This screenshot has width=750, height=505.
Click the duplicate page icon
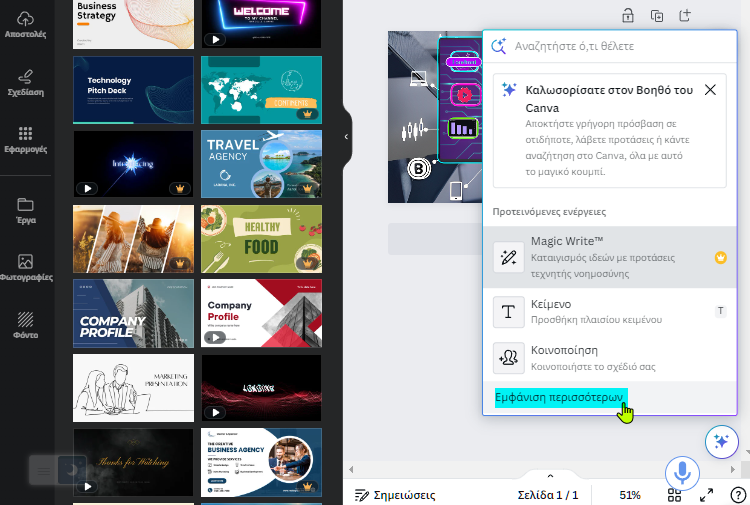point(657,15)
